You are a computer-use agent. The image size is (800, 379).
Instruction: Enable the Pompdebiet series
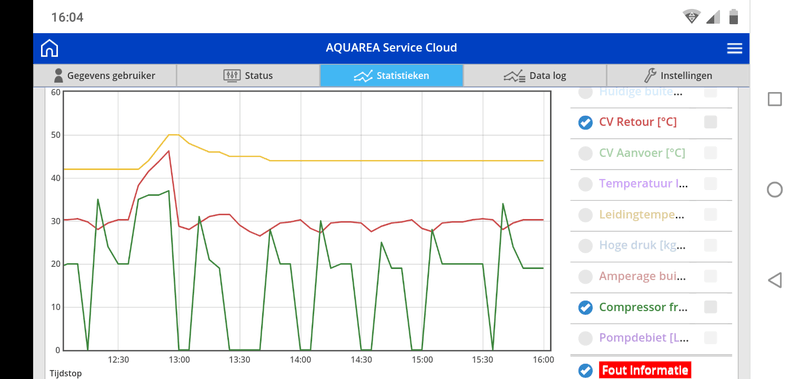click(585, 338)
